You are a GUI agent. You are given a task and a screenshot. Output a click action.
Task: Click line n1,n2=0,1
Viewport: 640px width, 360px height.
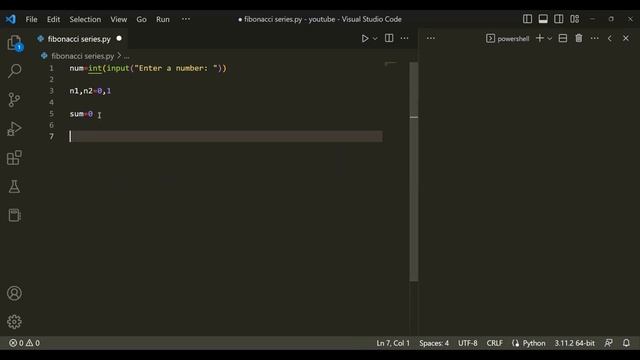90,91
